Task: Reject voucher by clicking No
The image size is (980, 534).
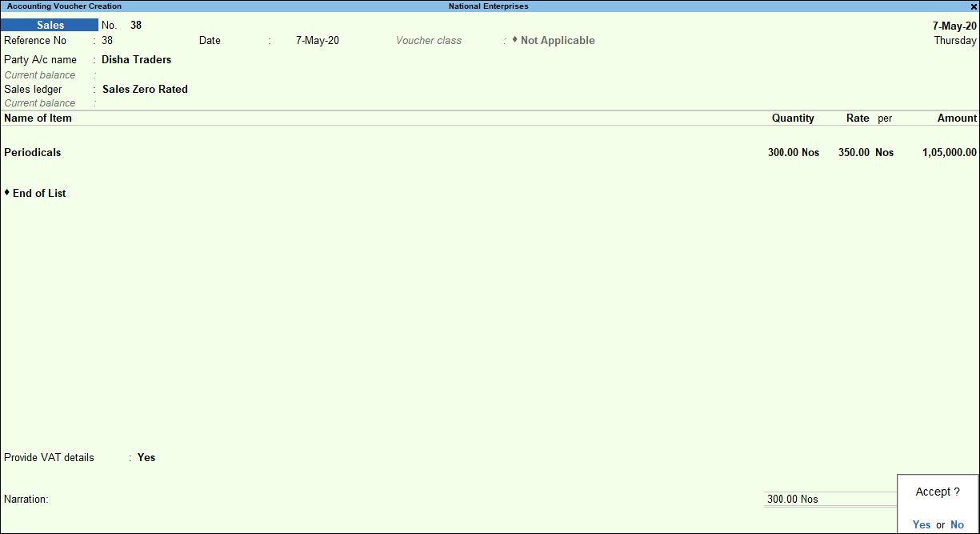Action: click(x=957, y=524)
